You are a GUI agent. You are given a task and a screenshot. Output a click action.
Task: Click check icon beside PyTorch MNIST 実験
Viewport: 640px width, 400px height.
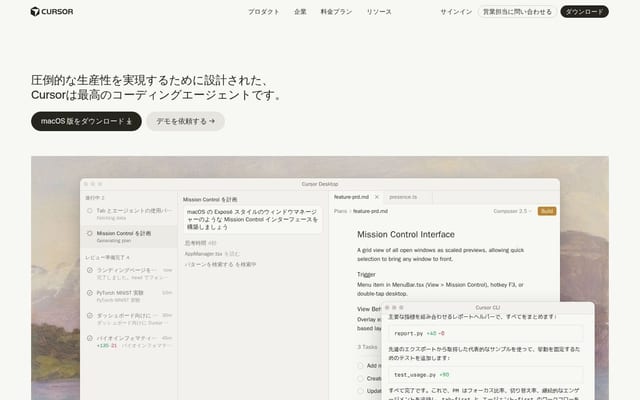pos(90,293)
